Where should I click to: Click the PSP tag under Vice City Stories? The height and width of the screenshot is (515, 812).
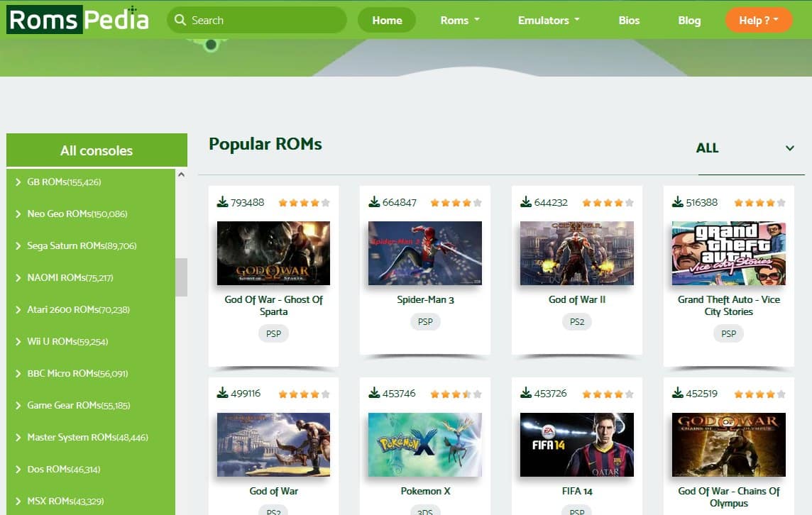tap(729, 334)
